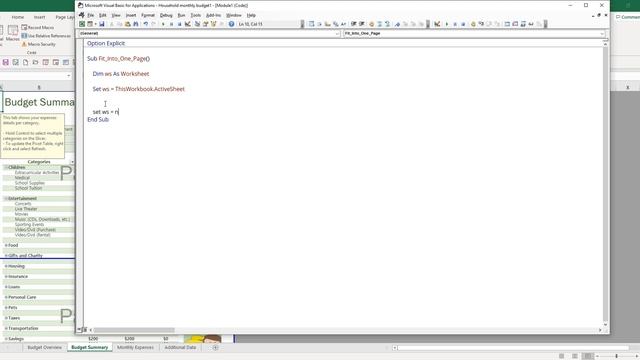Place cursor in the 'Set ws = ThisWorkbook.ActiveSheet' line
The height and width of the screenshot is (360, 640).
(x=138, y=89)
